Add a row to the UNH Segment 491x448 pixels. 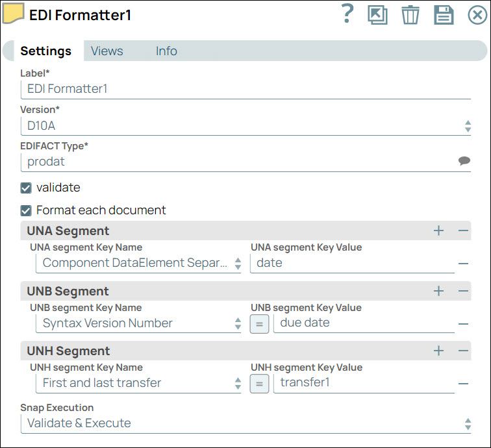[438, 351]
